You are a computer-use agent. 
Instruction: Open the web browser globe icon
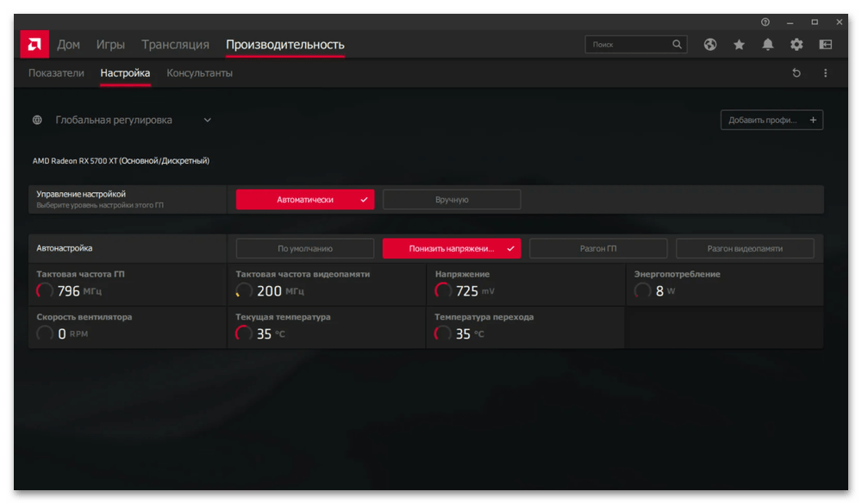click(x=710, y=45)
